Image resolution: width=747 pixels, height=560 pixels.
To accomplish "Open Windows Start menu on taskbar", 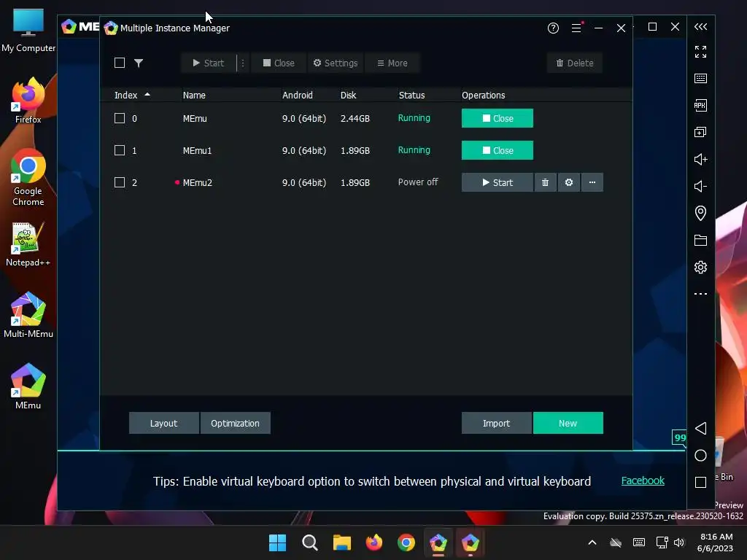I will 277,542.
